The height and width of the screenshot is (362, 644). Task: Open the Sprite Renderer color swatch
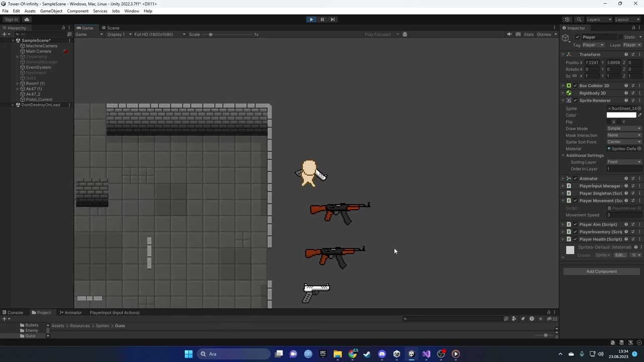tap(621, 115)
